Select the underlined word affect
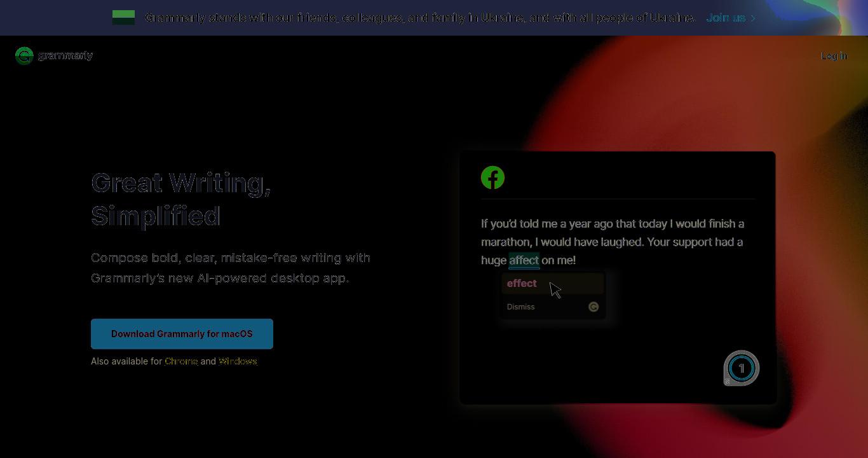The image size is (868, 458). (524, 260)
